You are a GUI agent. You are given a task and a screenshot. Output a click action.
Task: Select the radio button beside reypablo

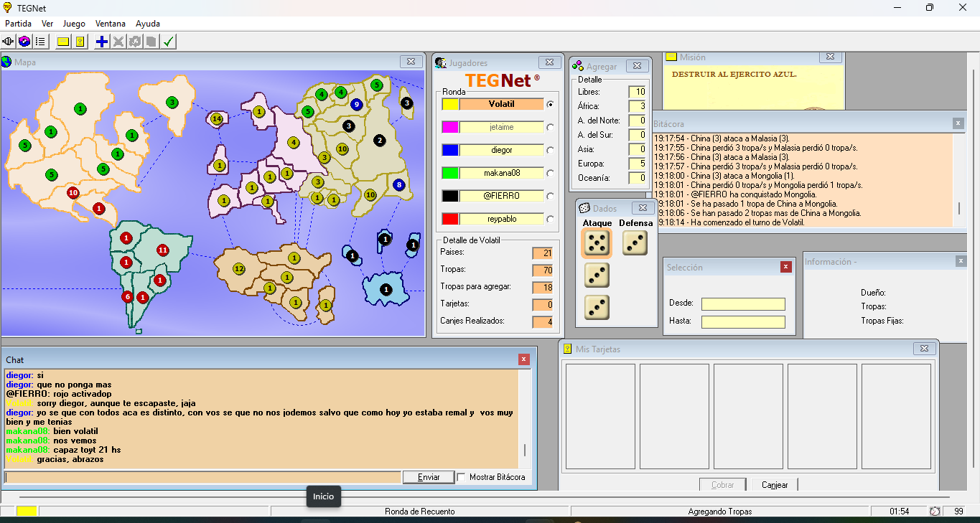tap(550, 220)
